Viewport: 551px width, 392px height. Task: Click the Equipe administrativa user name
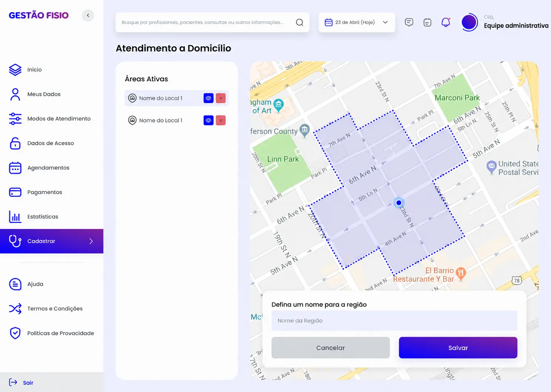pyautogui.click(x=516, y=26)
